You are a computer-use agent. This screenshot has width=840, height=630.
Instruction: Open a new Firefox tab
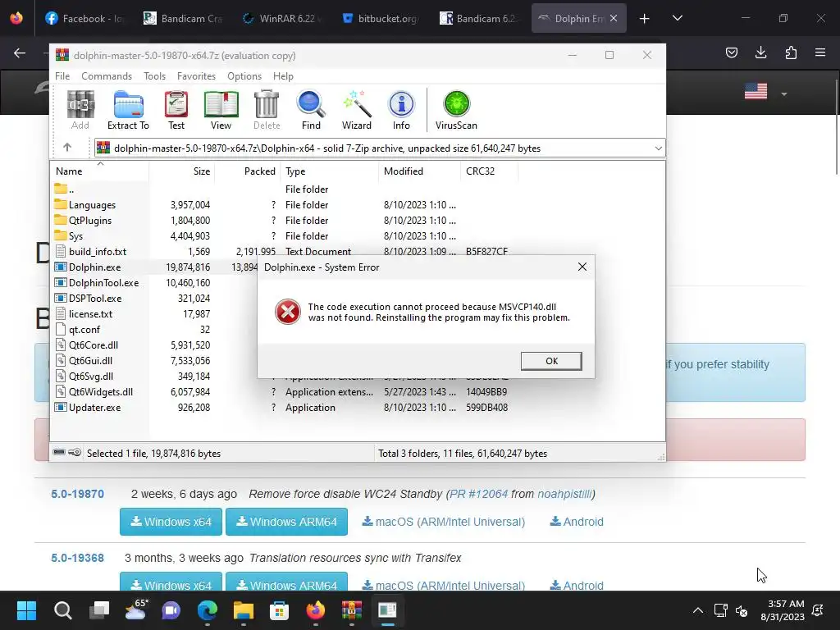tap(645, 18)
